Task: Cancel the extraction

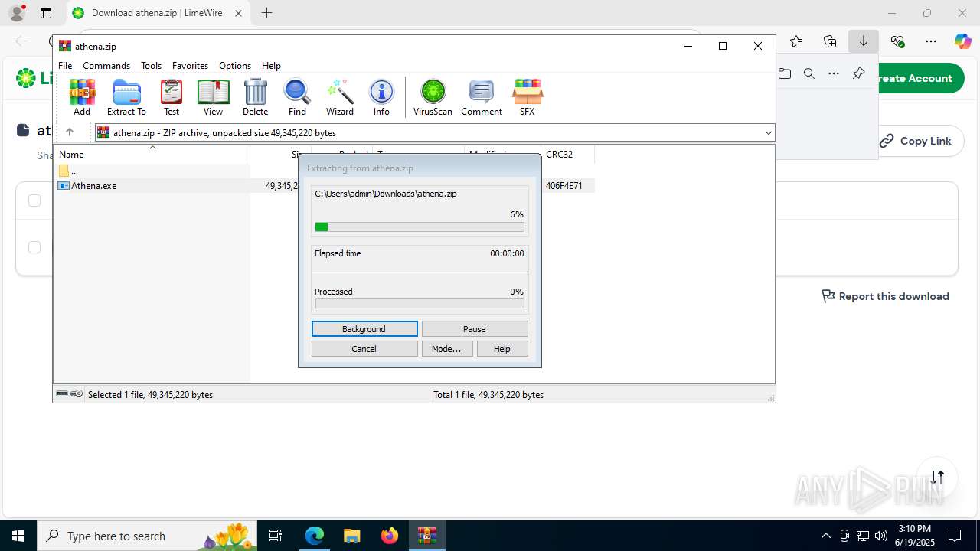Action: coord(364,349)
